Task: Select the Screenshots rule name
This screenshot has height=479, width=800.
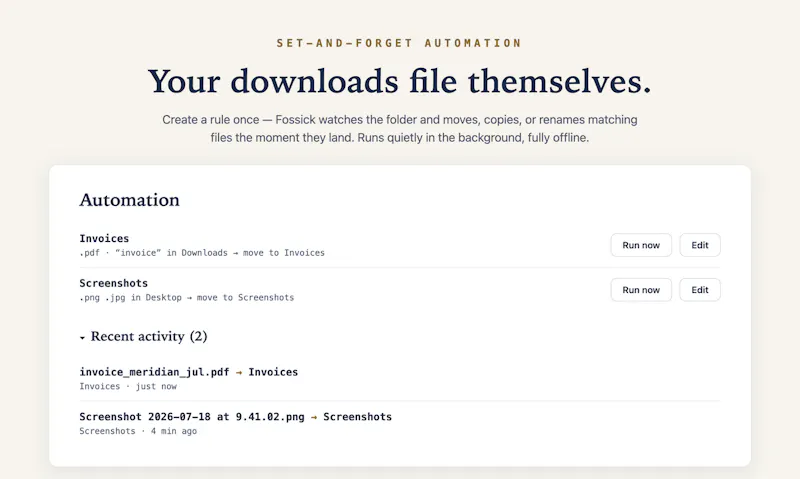Action: pos(113,283)
